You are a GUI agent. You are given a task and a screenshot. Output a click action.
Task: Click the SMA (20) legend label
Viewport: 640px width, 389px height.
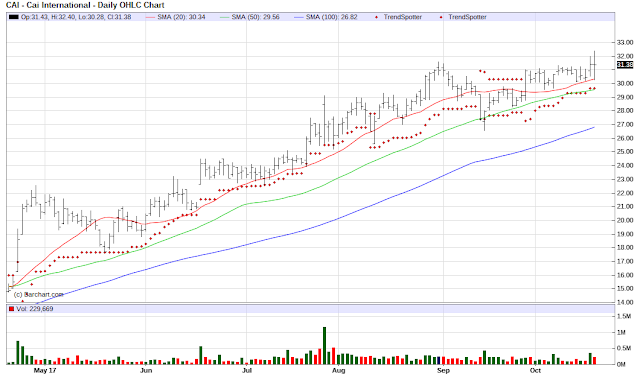coord(181,17)
